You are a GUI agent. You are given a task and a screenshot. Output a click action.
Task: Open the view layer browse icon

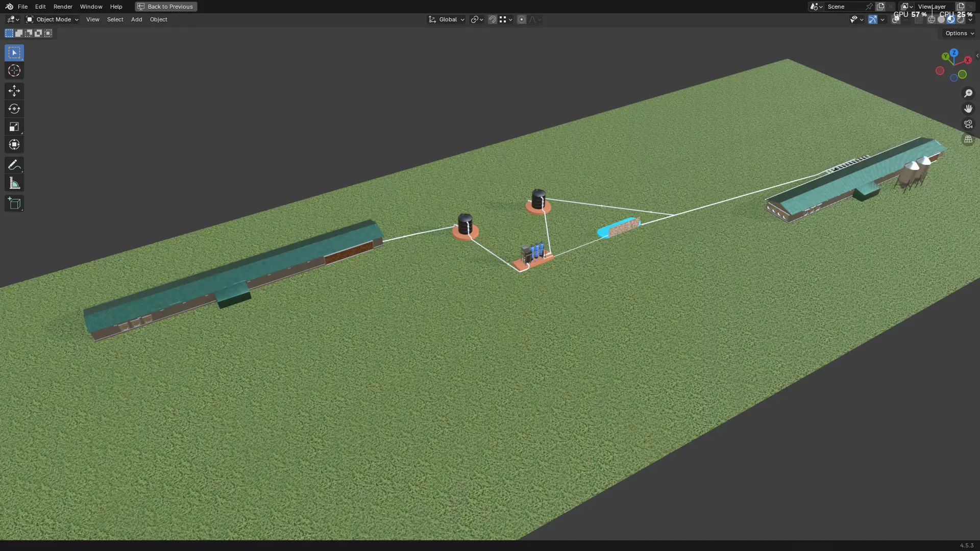(906, 7)
